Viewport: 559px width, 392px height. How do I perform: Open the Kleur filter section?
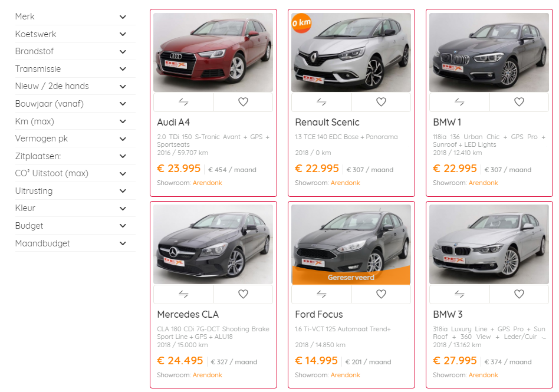point(123,209)
